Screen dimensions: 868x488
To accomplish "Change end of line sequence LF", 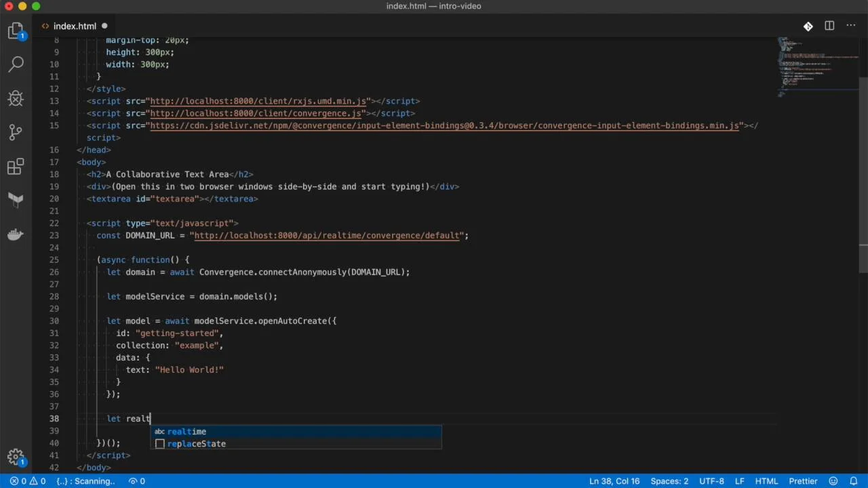I will pyautogui.click(x=740, y=481).
